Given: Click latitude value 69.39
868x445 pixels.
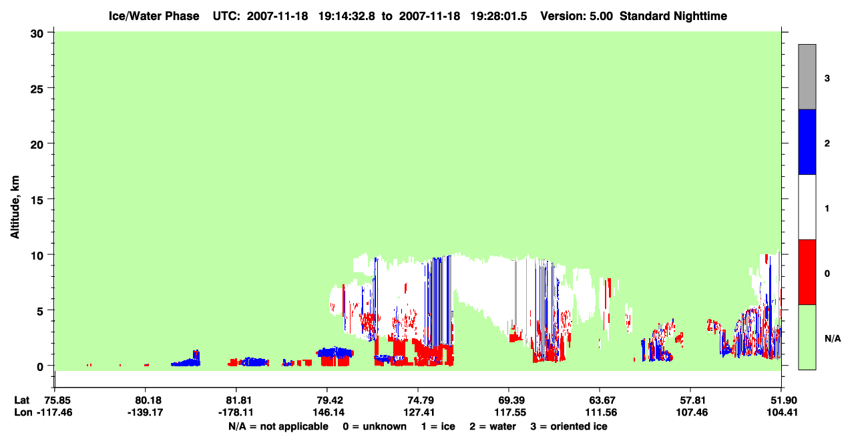Looking at the screenshot, I should click(x=509, y=400).
